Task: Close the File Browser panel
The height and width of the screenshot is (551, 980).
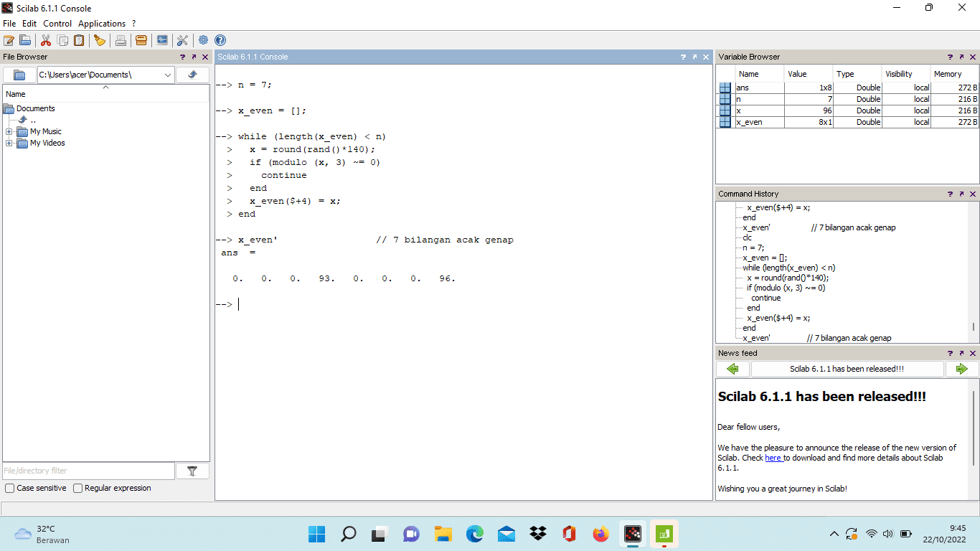Action: pyautogui.click(x=205, y=57)
